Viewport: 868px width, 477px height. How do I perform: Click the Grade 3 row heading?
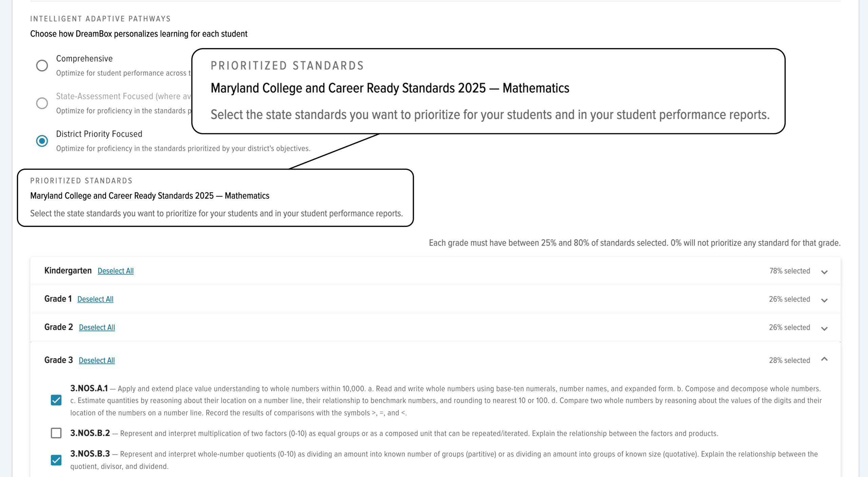(59, 360)
